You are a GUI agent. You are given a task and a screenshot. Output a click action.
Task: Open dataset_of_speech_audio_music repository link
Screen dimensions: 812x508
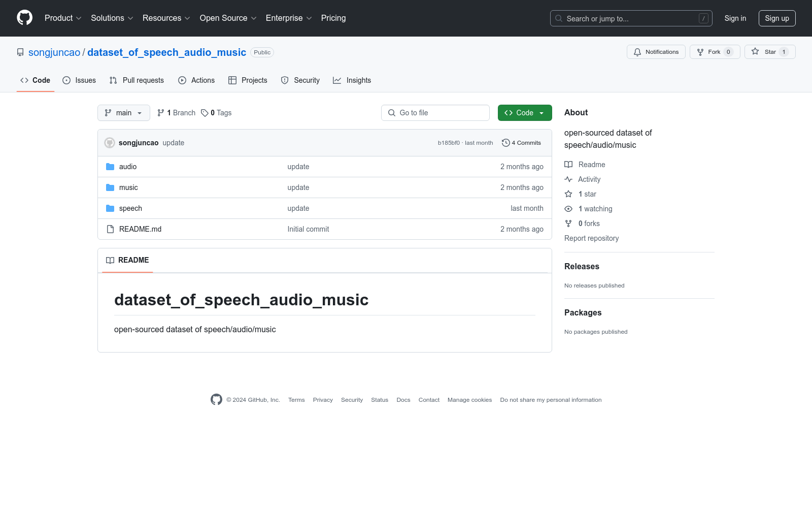tap(167, 52)
